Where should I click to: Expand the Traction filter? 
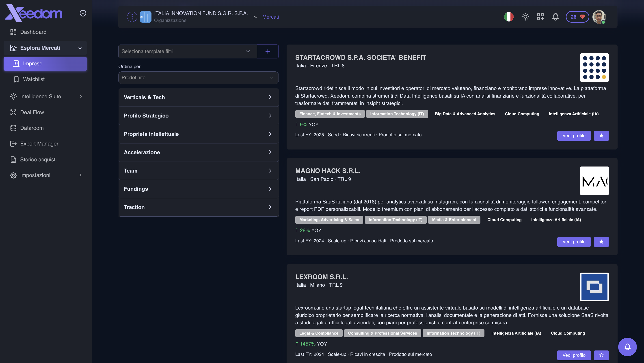[199, 207]
